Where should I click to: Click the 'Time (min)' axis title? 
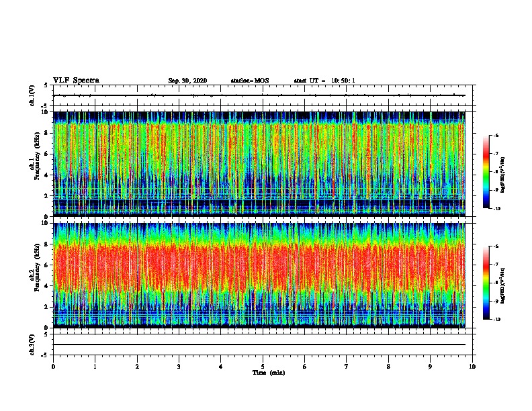(x=269, y=373)
